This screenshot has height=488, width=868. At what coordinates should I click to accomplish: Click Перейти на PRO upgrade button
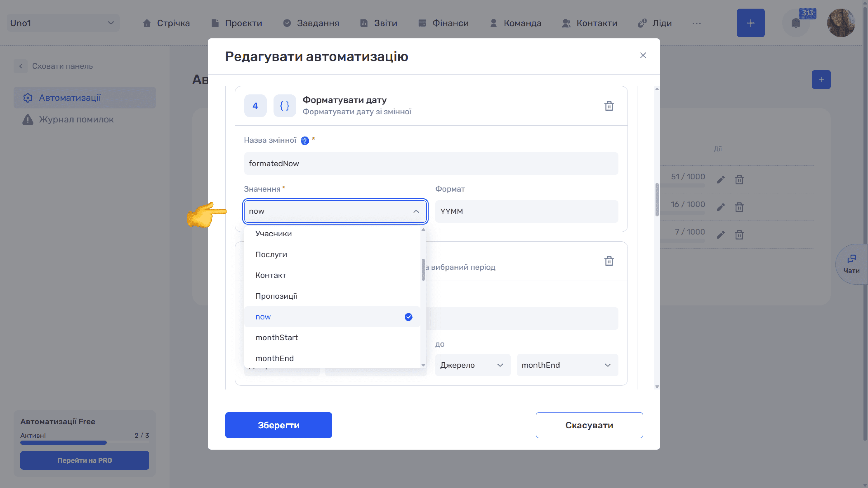click(85, 460)
